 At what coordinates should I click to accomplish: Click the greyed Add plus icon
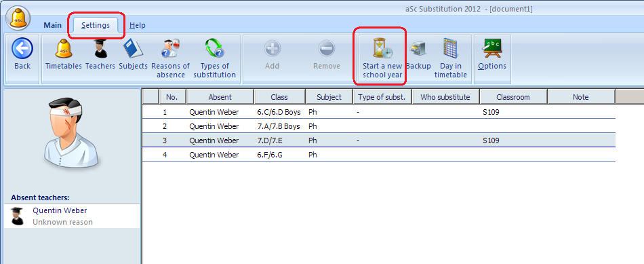click(272, 48)
